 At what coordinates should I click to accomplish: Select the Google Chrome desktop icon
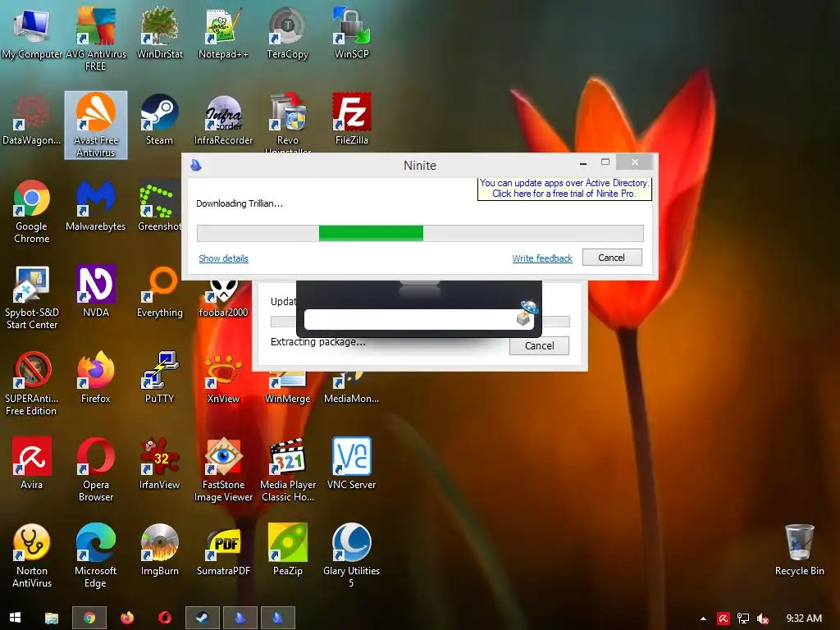click(x=32, y=211)
